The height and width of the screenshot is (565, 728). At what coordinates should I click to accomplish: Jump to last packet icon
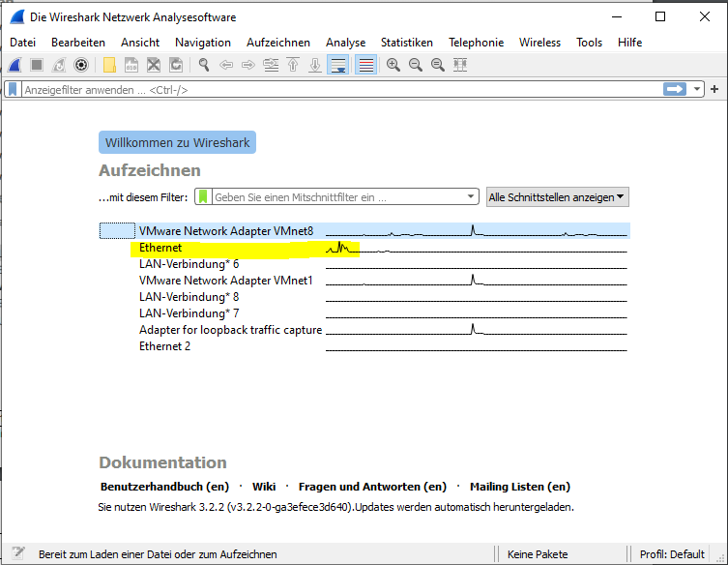tap(315, 65)
